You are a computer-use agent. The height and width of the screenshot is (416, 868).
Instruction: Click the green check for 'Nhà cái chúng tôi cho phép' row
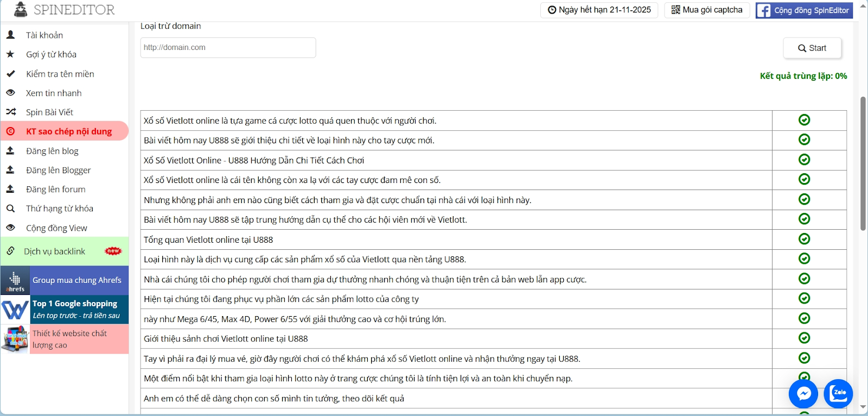click(804, 278)
